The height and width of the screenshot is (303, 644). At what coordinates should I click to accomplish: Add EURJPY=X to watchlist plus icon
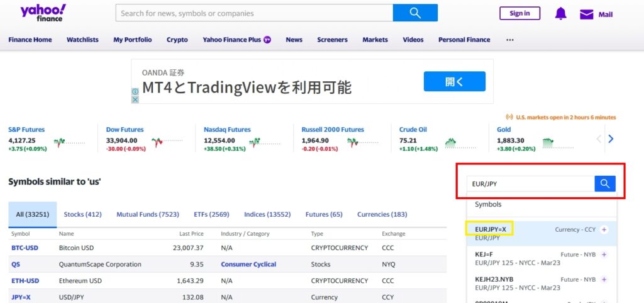coord(604,230)
